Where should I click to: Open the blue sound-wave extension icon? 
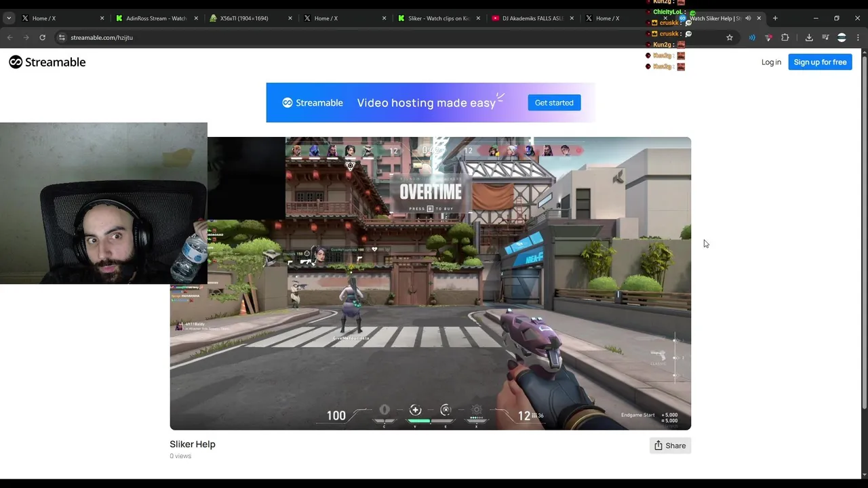[x=752, y=37]
